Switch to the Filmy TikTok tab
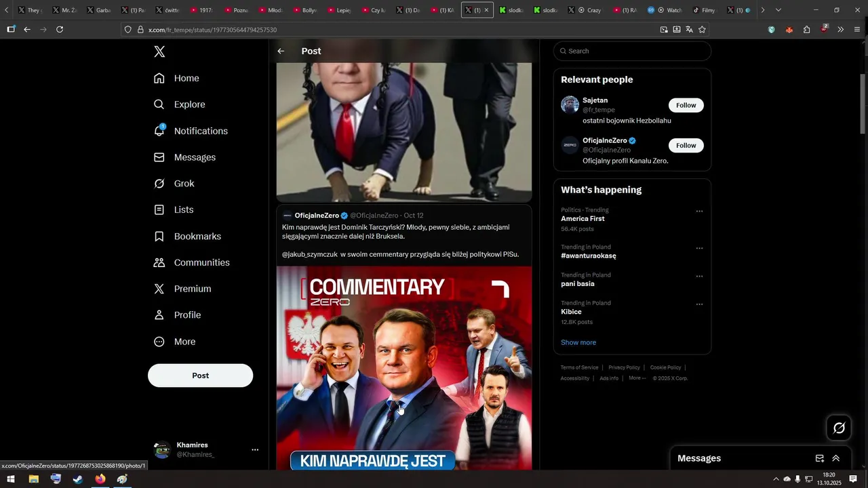 coord(704,10)
